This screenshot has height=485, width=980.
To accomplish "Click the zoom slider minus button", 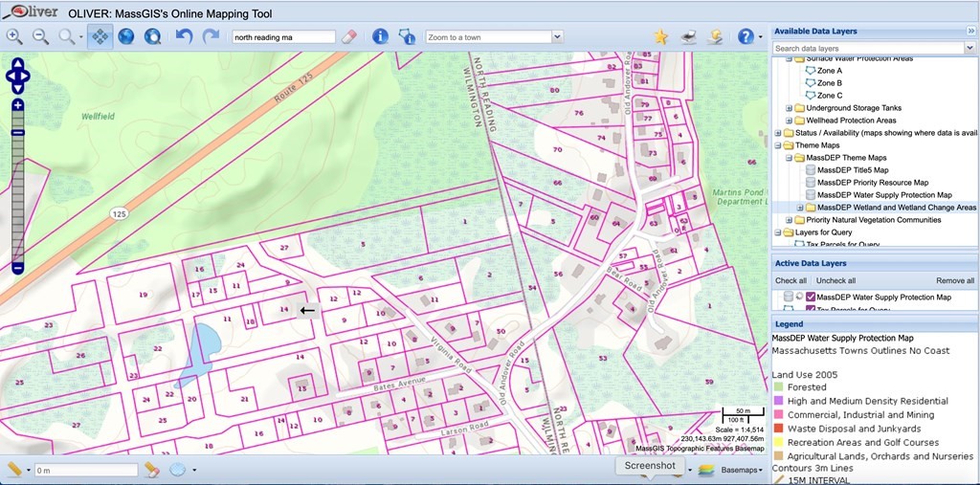I will 17,268.
